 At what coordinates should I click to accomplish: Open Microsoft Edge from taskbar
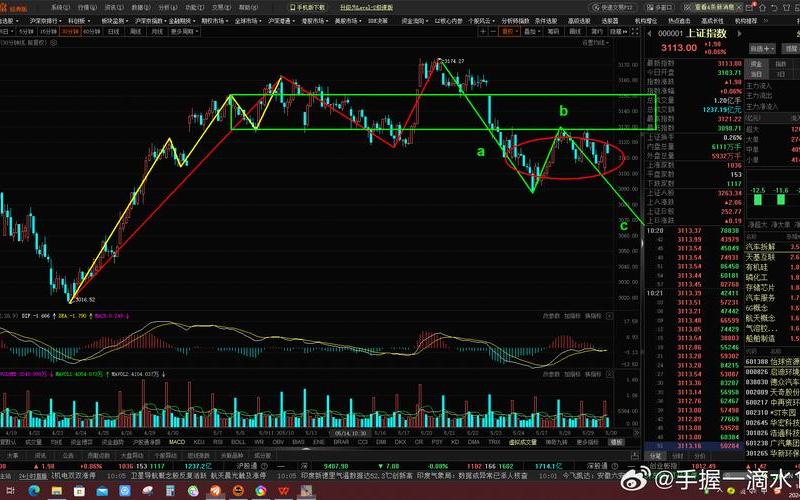click(x=34, y=491)
